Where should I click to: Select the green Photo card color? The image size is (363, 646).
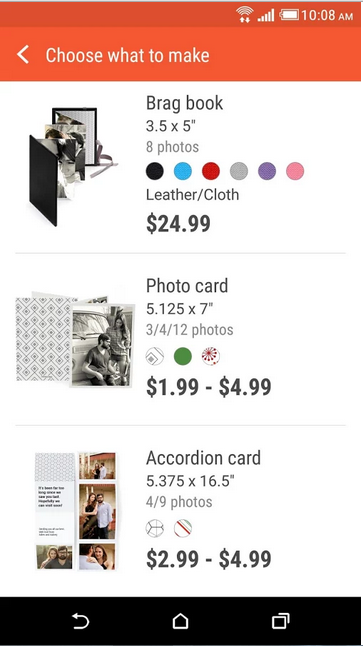pos(183,356)
